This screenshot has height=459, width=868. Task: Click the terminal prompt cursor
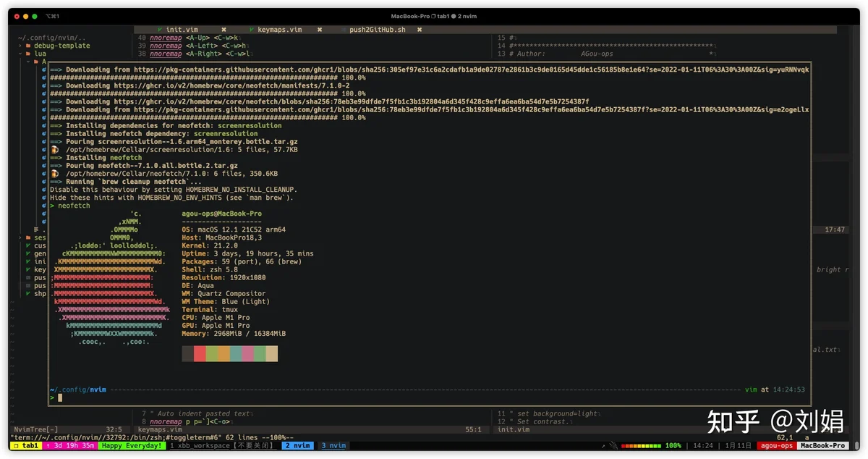[x=60, y=397]
